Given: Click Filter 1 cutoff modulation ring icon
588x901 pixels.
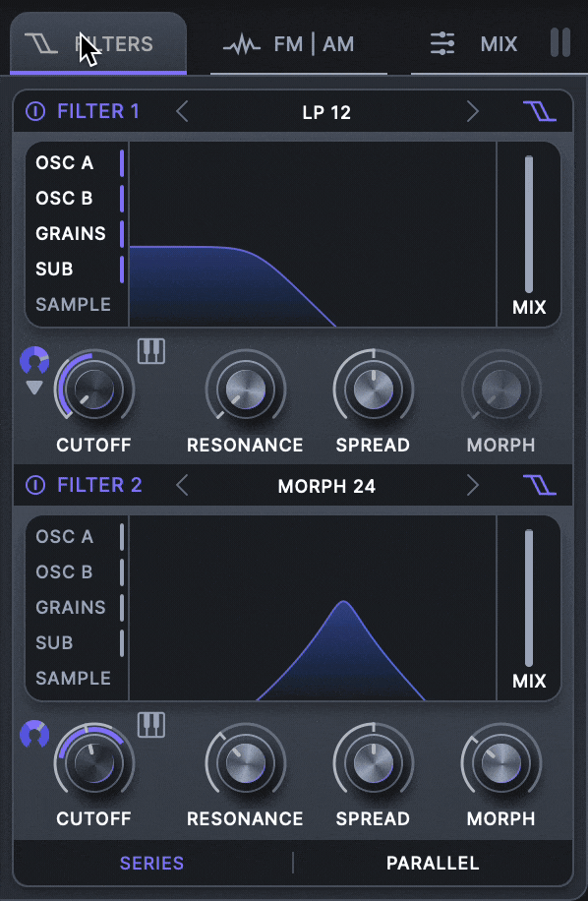Looking at the screenshot, I should 34,360.
